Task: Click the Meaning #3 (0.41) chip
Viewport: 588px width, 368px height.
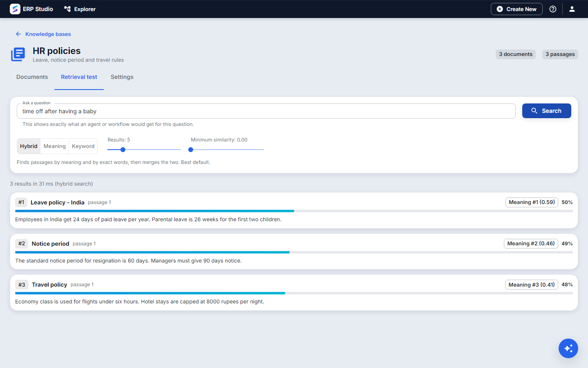Action: click(532, 285)
